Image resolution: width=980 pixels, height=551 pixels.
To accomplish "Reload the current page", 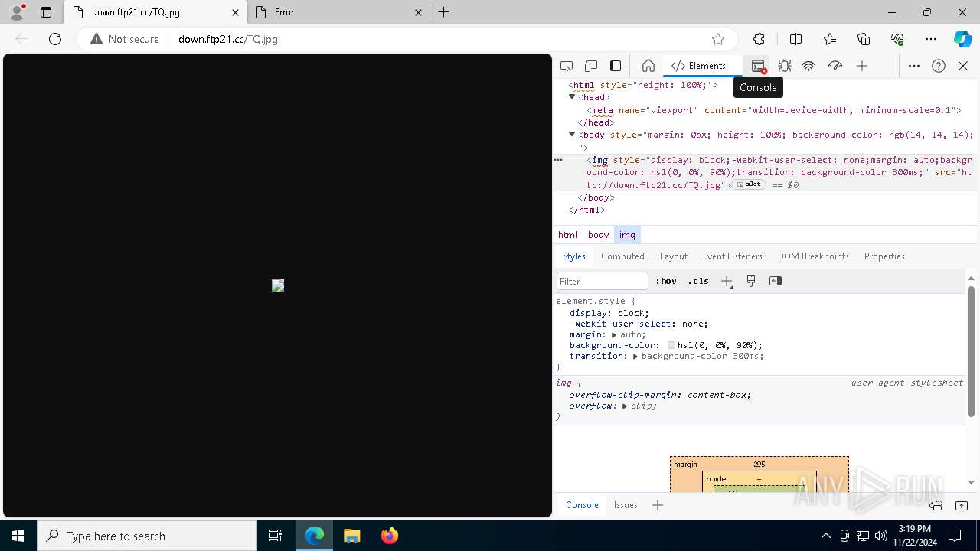I will (55, 39).
